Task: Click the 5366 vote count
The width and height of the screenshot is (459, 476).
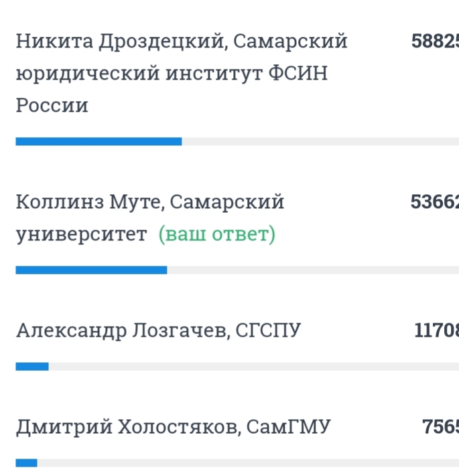Action: click(x=435, y=202)
